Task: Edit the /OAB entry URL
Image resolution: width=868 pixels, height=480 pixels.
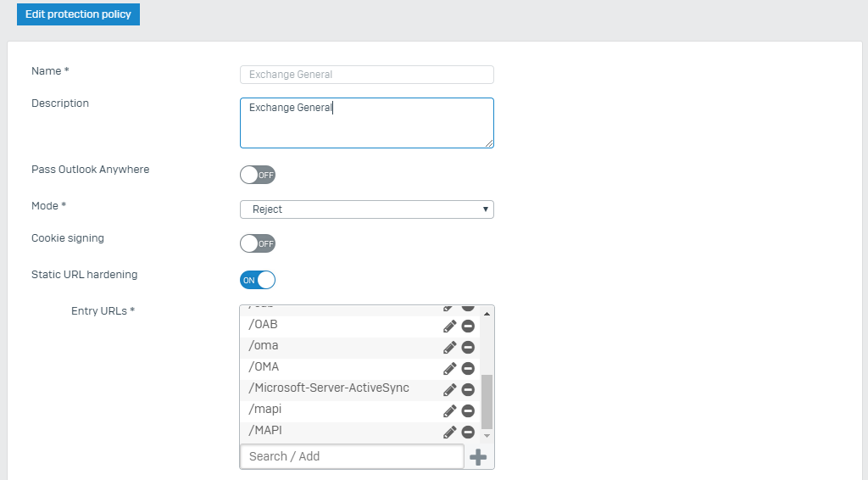Action: point(449,327)
